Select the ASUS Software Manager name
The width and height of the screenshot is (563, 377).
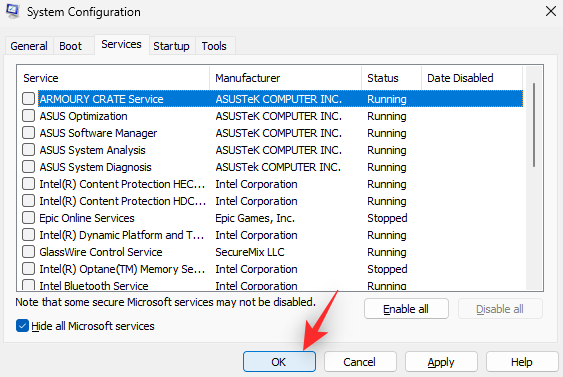(98, 133)
